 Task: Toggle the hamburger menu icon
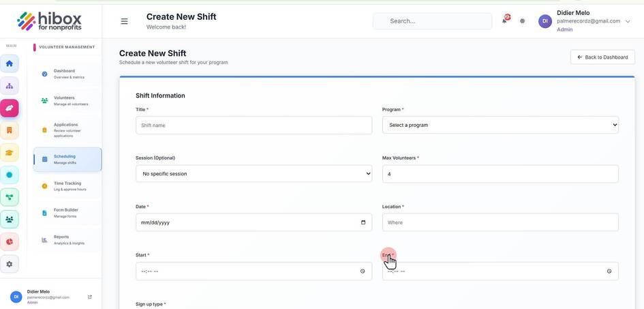pyautogui.click(x=124, y=21)
